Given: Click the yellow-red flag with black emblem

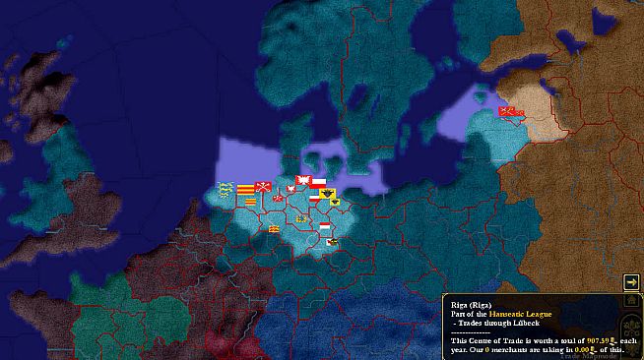Looking at the screenshot, I should (x=274, y=229).
